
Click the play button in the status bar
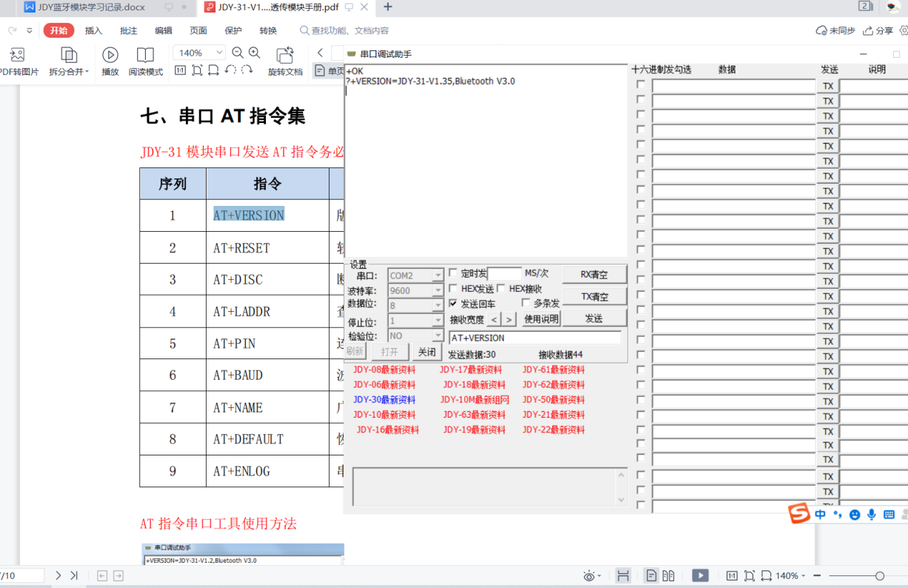700,575
